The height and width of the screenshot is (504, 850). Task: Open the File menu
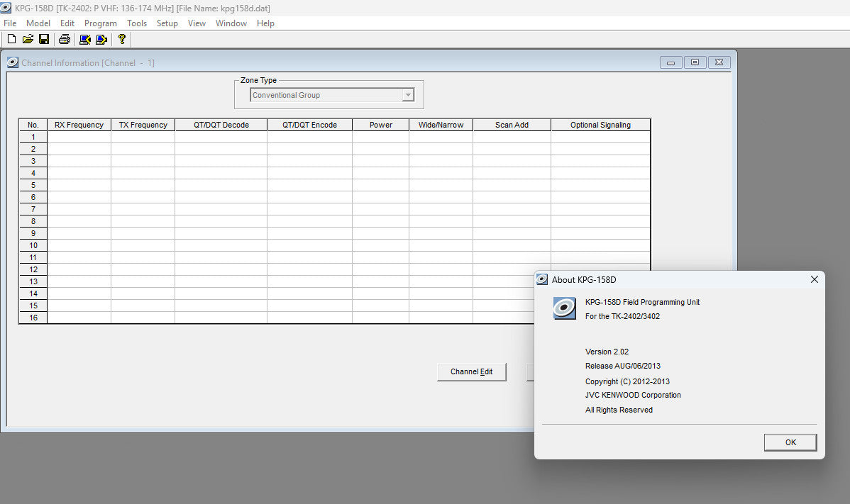[10, 23]
